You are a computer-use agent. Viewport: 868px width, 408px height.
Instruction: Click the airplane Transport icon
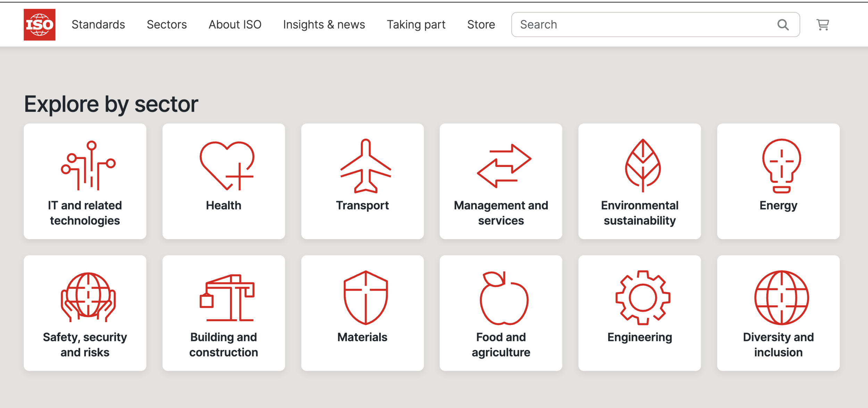pos(365,166)
